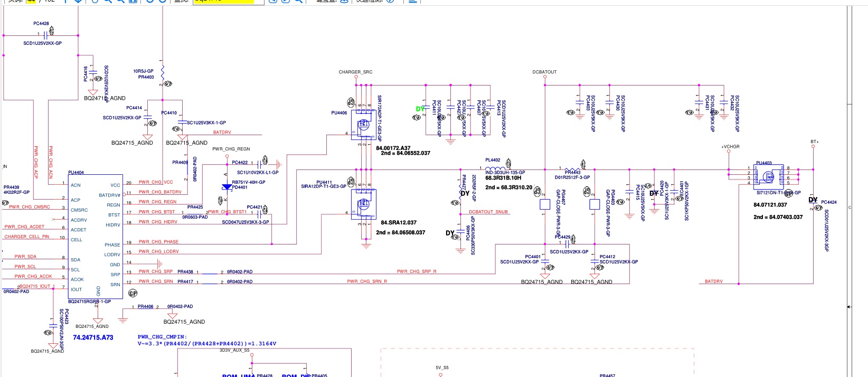This screenshot has height=377, width=868.
Task: Select the PD4401 diode symbol
Action: (x=227, y=187)
